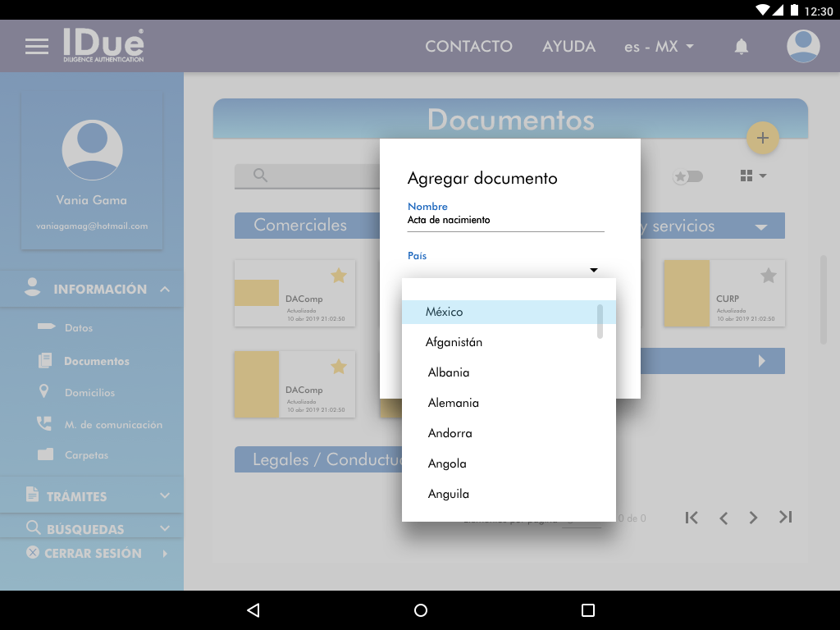
Task: Select Alemania from the country list
Action: point(453,403)
